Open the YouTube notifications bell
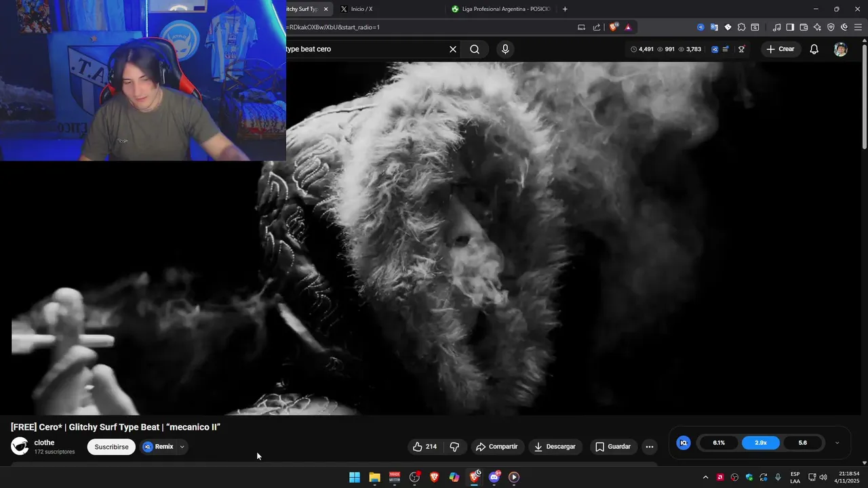Viewport: 868px width, 488px height. coord(814,49)
